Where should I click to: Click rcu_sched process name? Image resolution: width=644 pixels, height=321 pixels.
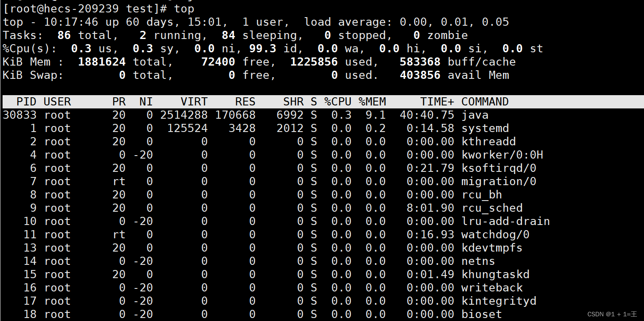tap(492, 208)
